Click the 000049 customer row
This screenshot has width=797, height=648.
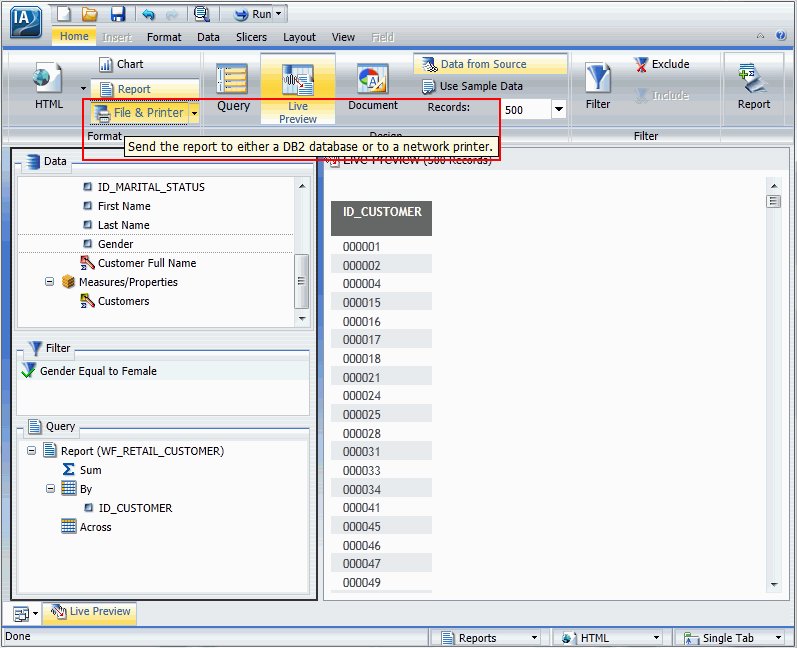click(381, 582)
